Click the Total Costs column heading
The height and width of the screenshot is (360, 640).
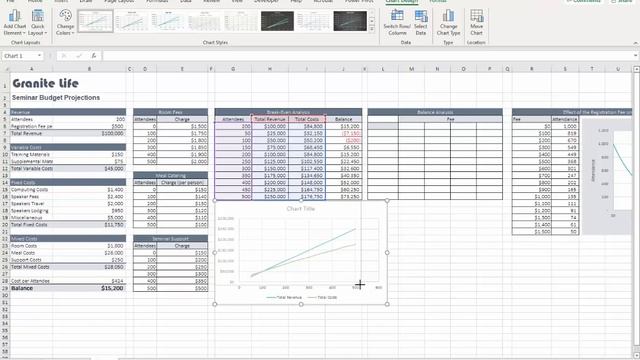point(307,119)
